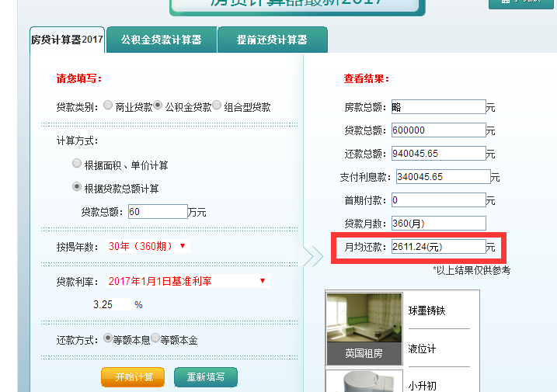Click the 贷款月数 360(月) field
557x392 pixels.
point(439,224)
